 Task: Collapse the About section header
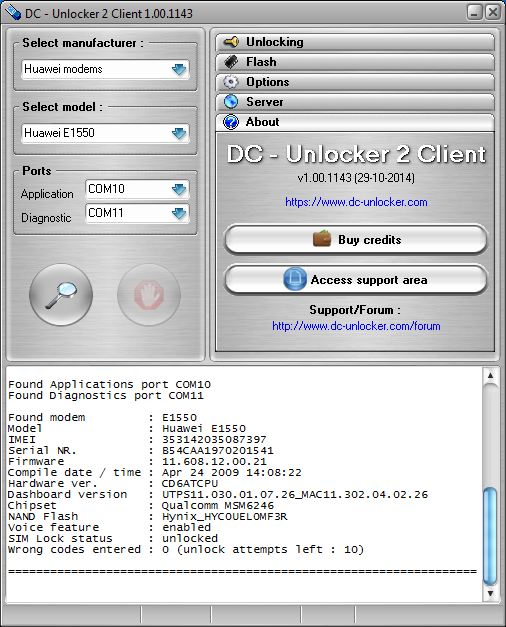pyautogui.click(x=355, y=122)
